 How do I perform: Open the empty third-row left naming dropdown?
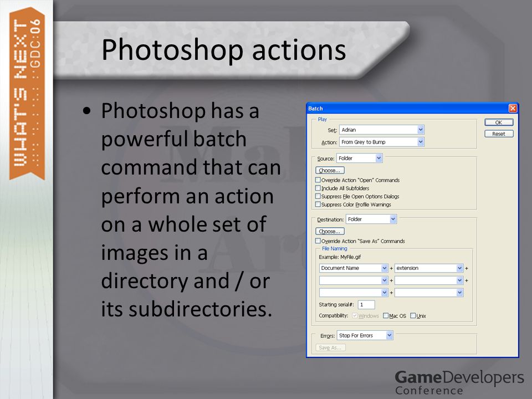354,293
